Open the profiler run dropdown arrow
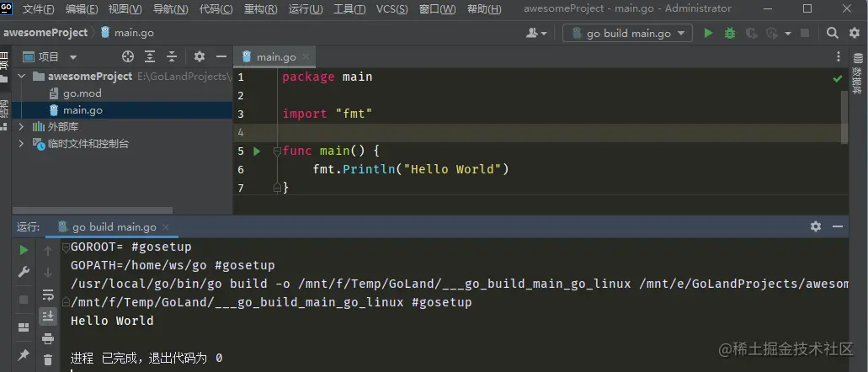The image size is (868, 372). pos(787,33)
